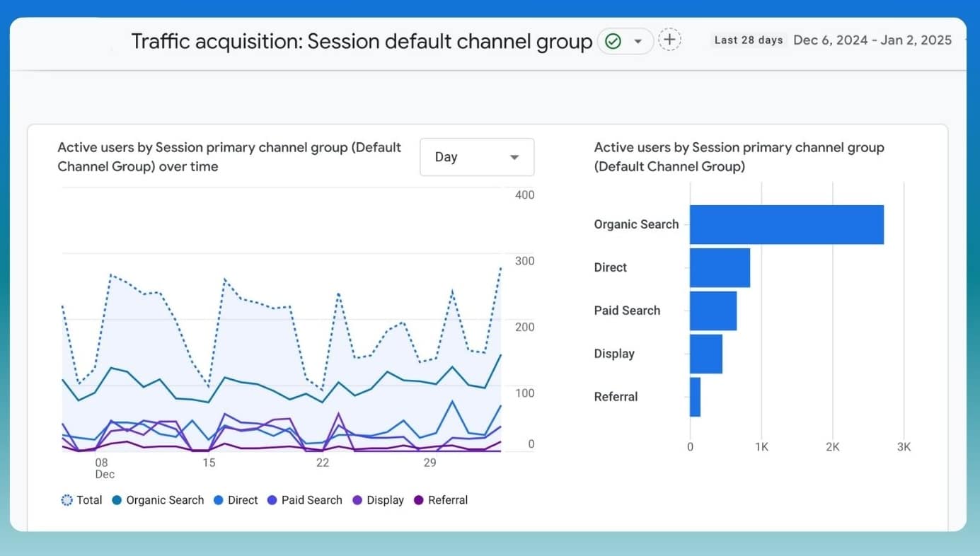Screen dimensions: 980x556
Task: Click the Referral bar in bar chart
Action: coord(695,397)
